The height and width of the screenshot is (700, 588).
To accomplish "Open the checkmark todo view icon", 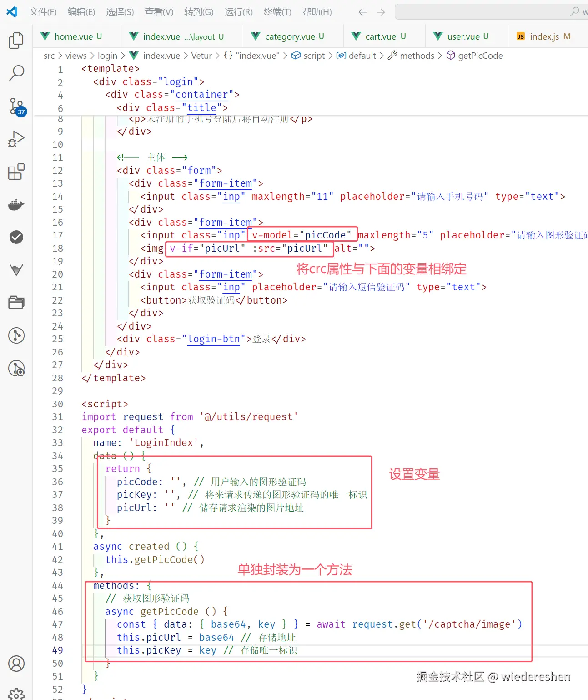I will click(16, 237).
